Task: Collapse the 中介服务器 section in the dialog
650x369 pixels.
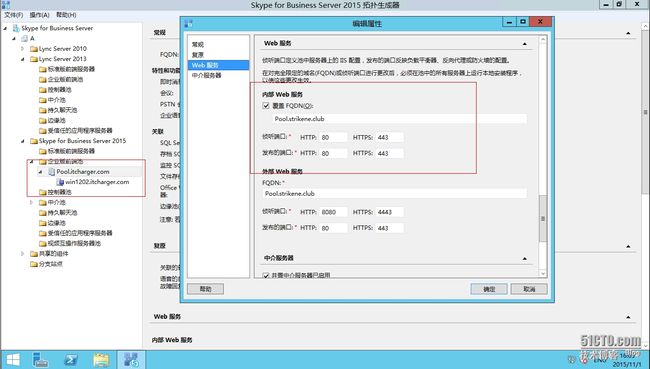Action: [525, 258]
